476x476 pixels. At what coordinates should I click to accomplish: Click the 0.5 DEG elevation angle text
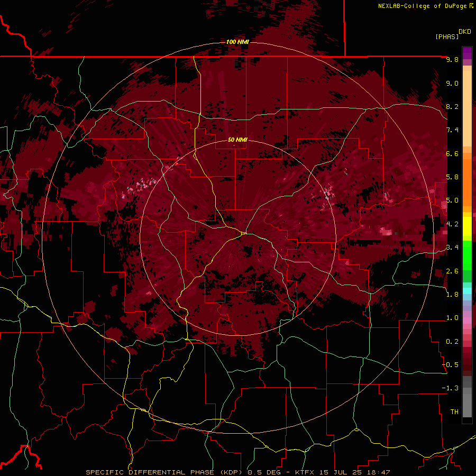[x=264, y=472]
